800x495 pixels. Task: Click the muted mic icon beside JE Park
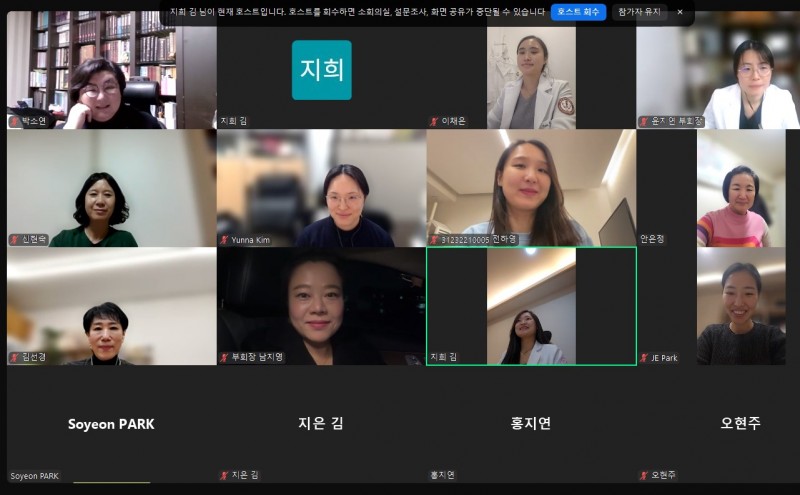pyautogui.click(x=645, y=358)
